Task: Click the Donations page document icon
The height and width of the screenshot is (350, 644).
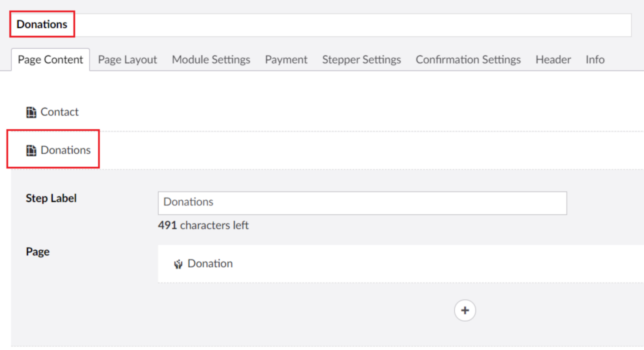Action: [31, 151]
